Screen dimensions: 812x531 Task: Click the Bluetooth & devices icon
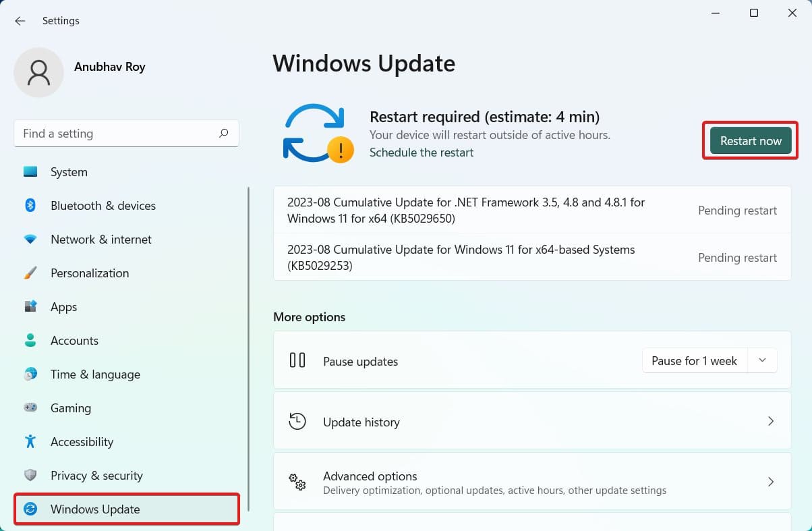tap(30, 206)
